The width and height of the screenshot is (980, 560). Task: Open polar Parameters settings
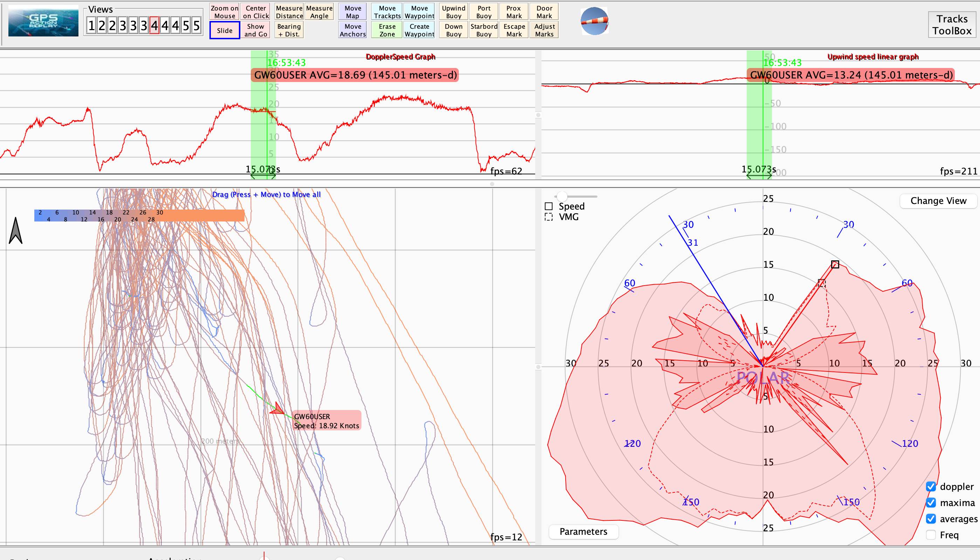coord(583,532)
